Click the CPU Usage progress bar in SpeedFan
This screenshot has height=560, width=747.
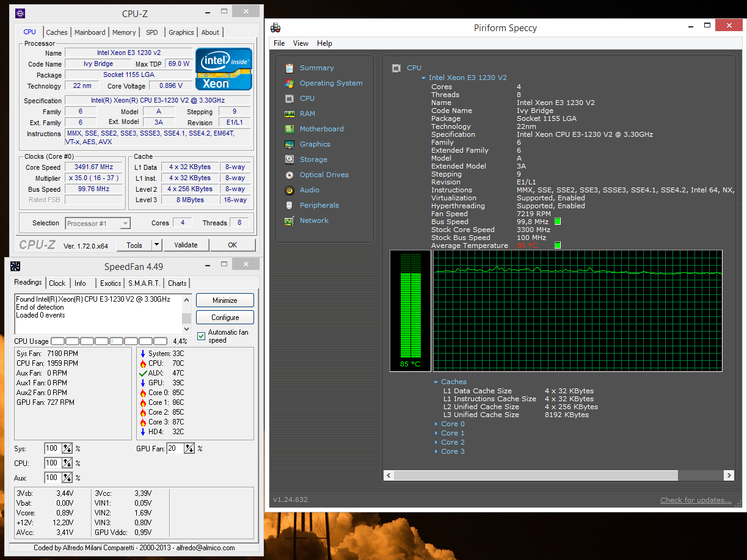[109, 341]
